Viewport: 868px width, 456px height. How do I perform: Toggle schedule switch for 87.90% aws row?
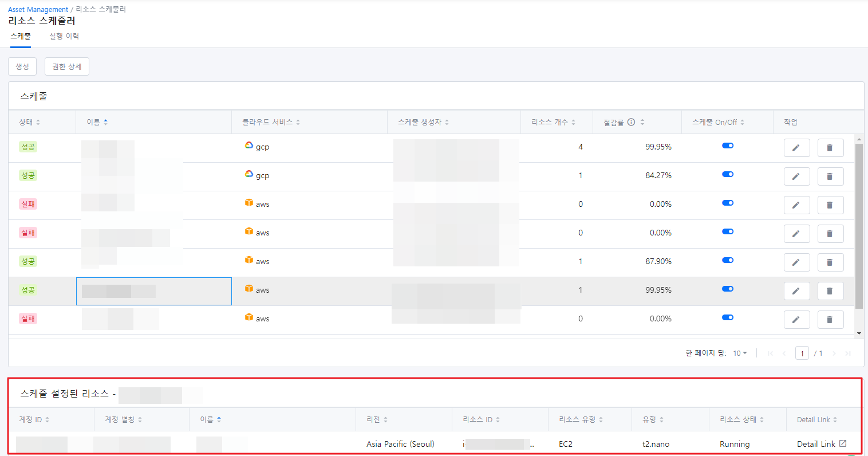[x=728, y=260]
